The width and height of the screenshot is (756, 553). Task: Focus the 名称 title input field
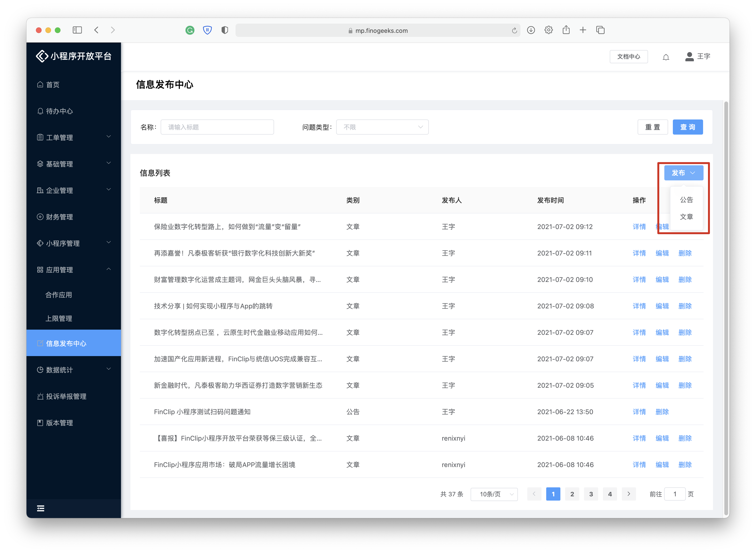[x=217, y=127]
